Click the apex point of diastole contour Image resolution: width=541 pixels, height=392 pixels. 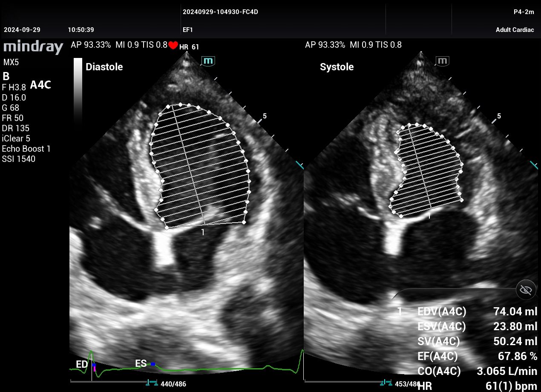(180, 104)
